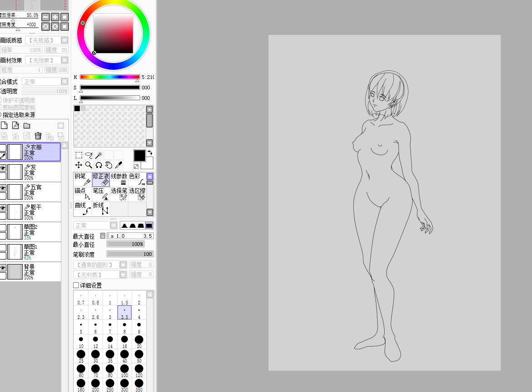This screenshot has width=532, height=392.
Task: Create a new linework pen layer
Action: 15,125
